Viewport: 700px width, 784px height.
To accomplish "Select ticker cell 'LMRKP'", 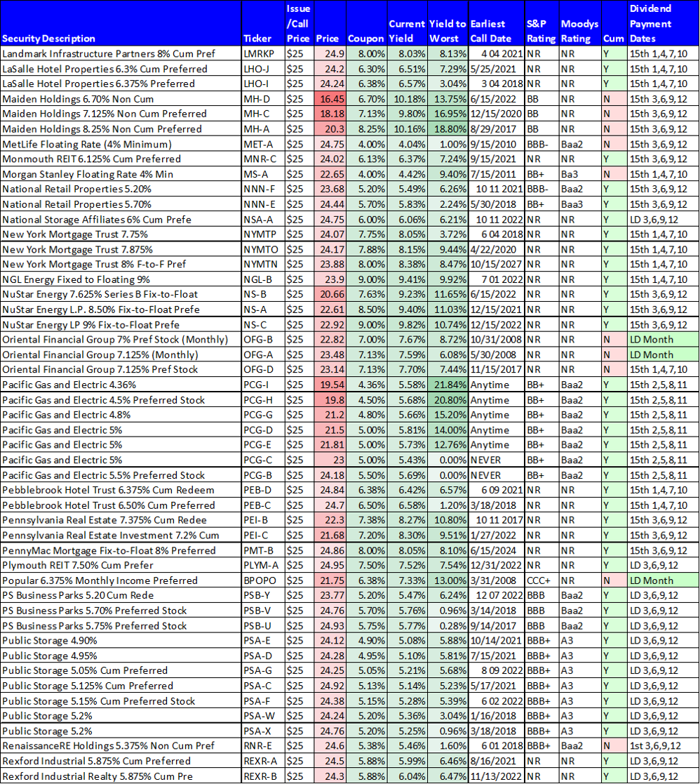I will point(263,54).
